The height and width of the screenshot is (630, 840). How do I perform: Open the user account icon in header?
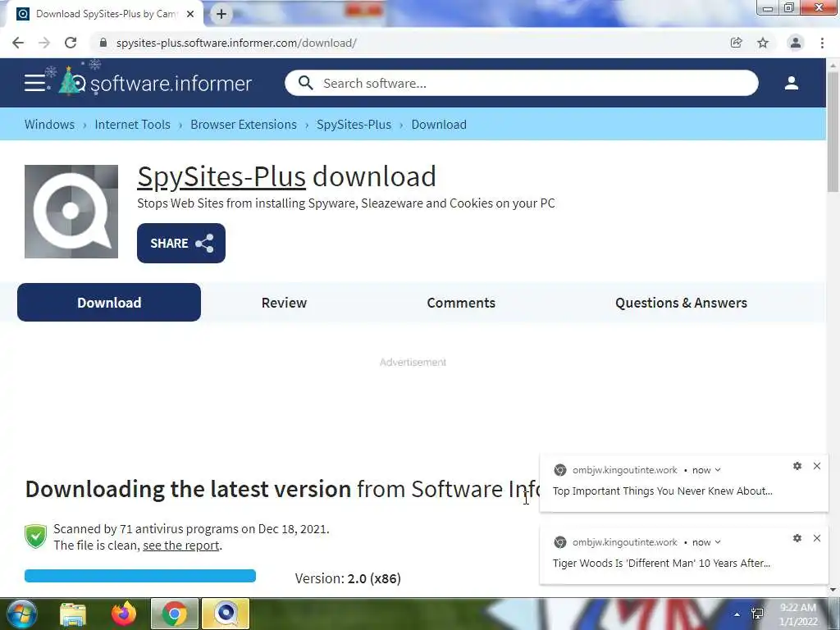click(792, 83)
